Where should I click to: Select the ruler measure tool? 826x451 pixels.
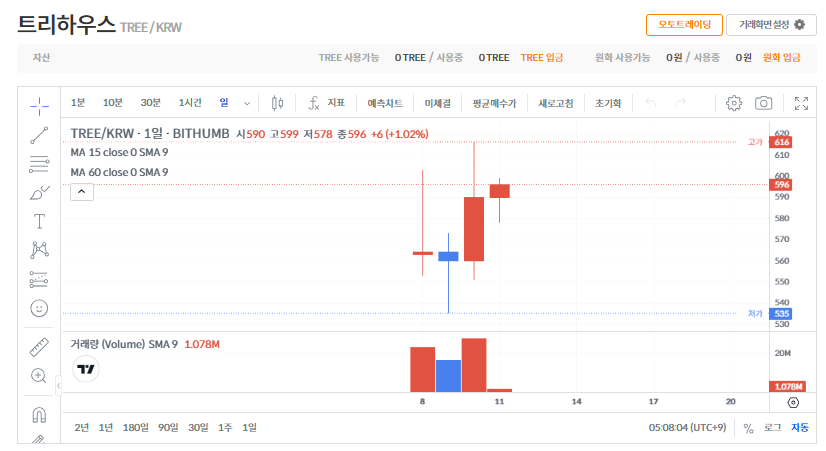39,347
